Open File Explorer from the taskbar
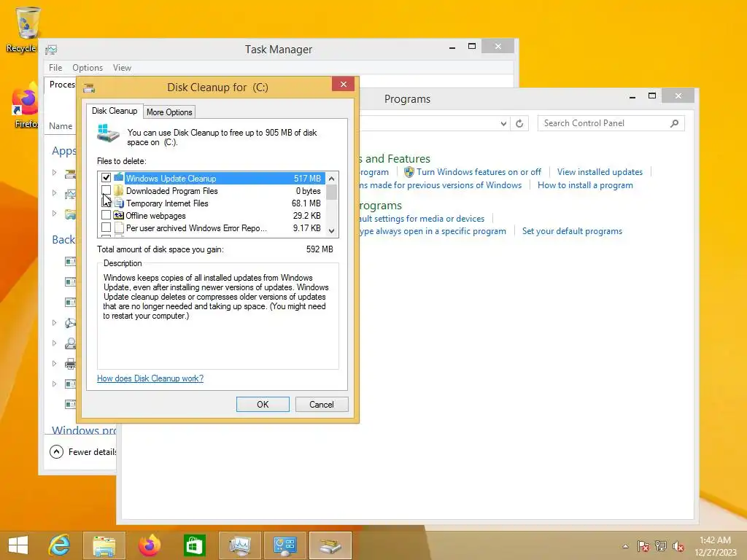 [x=104, y=545]
